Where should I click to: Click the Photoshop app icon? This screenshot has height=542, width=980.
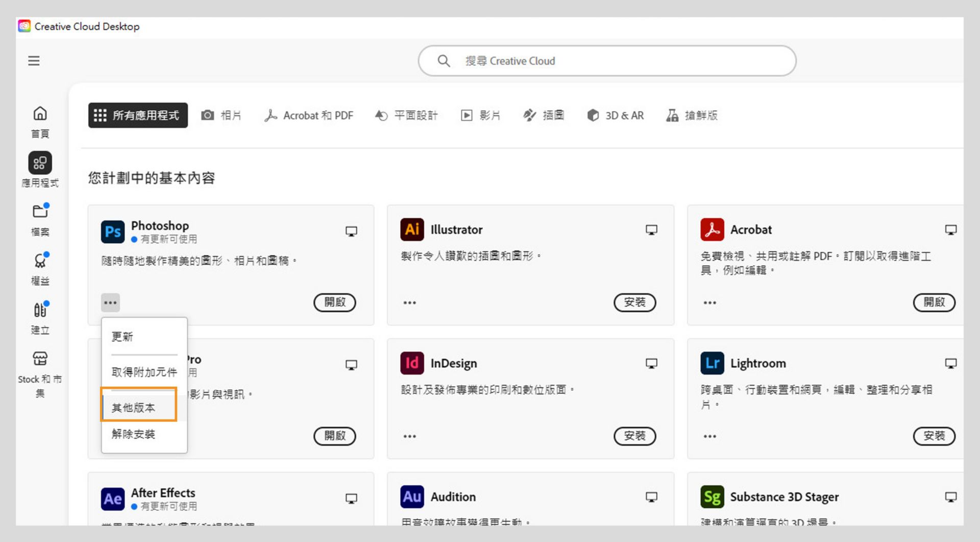pyautogui.click(x=113, y=232)
